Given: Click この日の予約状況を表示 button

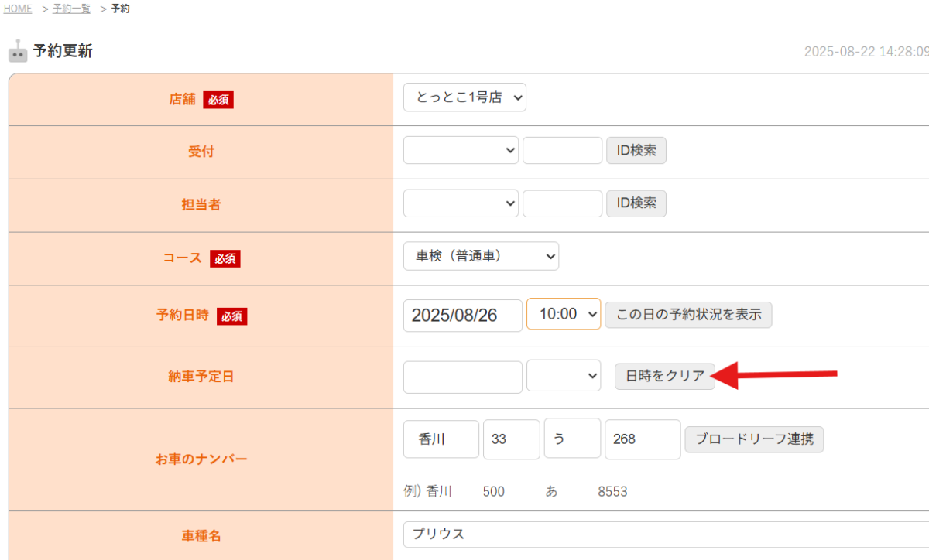Looking at the screenshot, I should (688, 315).
